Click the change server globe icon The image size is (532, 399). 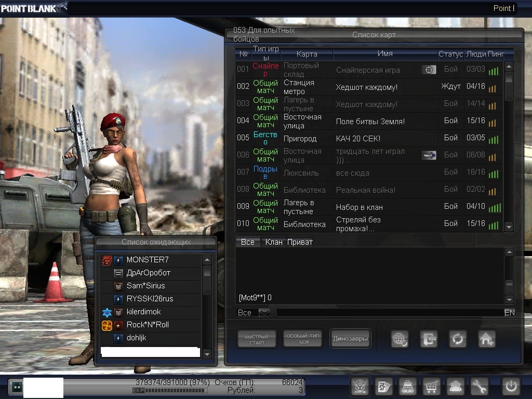[x=400, y=339]
